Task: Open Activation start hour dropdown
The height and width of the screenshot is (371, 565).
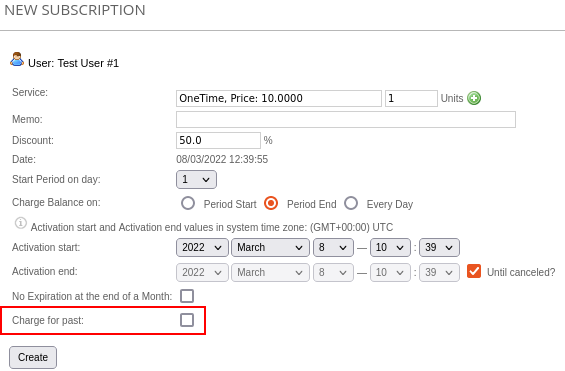Action: 390,247
